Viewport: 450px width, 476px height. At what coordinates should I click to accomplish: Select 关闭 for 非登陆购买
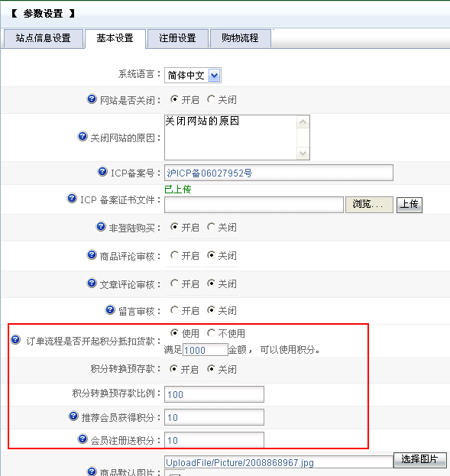[211, 227]
